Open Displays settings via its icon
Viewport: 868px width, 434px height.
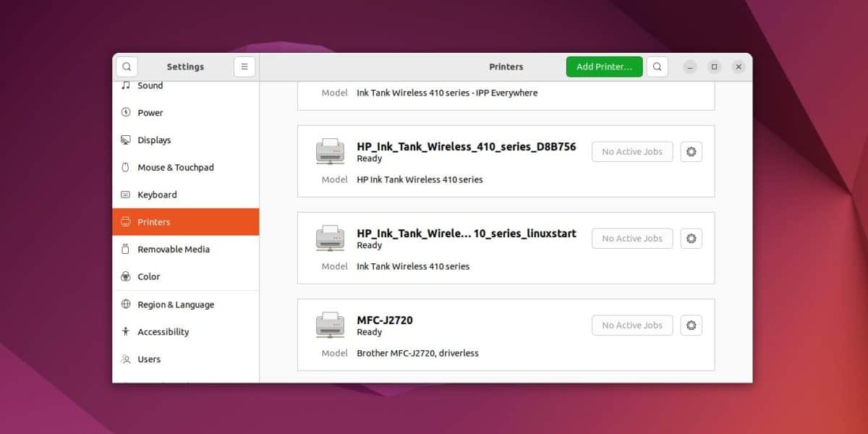pyautogui.click(x=127, y=140)
